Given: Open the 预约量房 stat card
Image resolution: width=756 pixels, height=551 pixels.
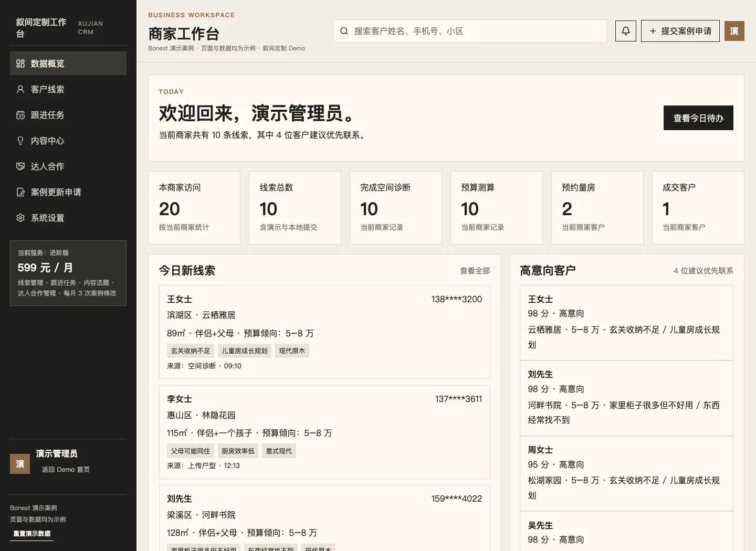Looking at the screenshot, I should [597, 208].
